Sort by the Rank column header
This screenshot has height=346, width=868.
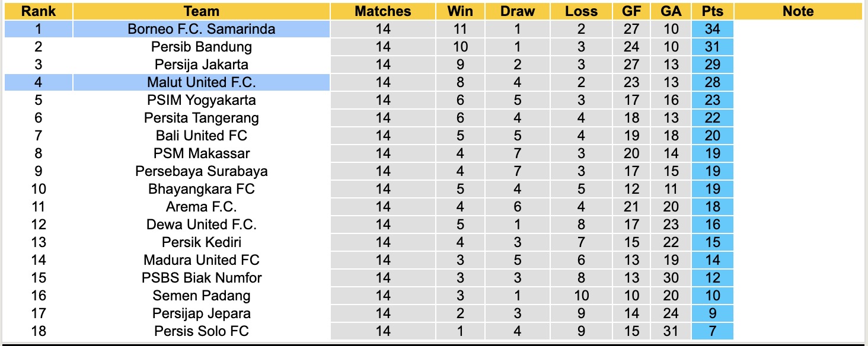[x=39, y=11]
